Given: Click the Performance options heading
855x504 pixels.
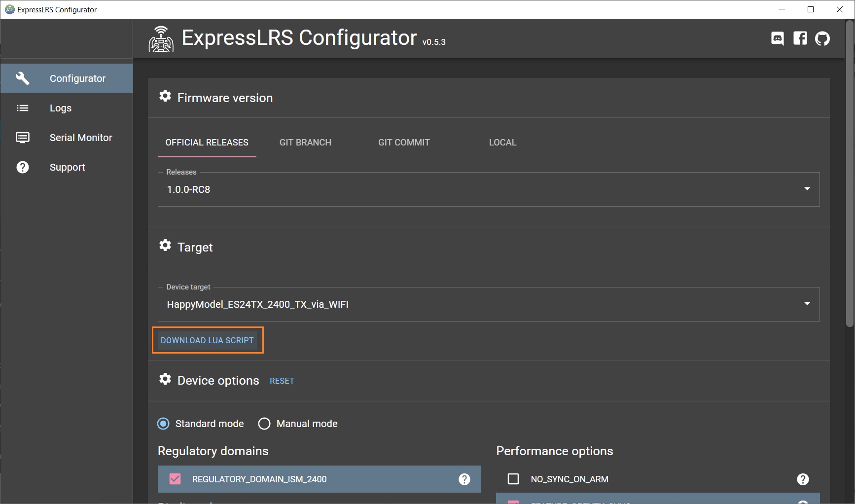Looking at the screenshot, I should 555,451.
